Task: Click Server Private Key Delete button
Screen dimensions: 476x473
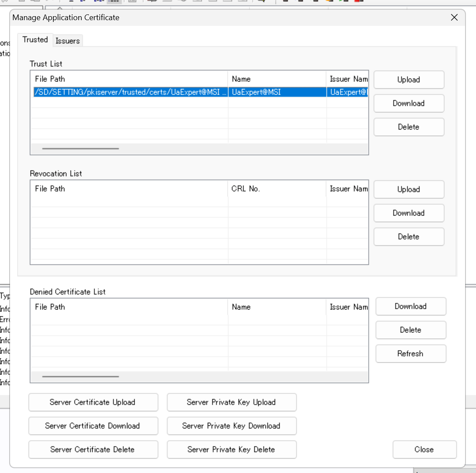Action: 231,450
